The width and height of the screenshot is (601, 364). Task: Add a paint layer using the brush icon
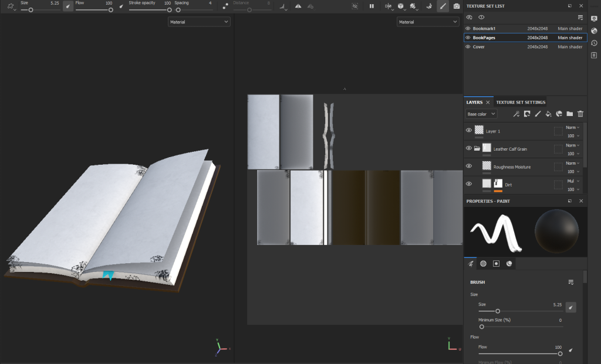[x=538, y=114]
